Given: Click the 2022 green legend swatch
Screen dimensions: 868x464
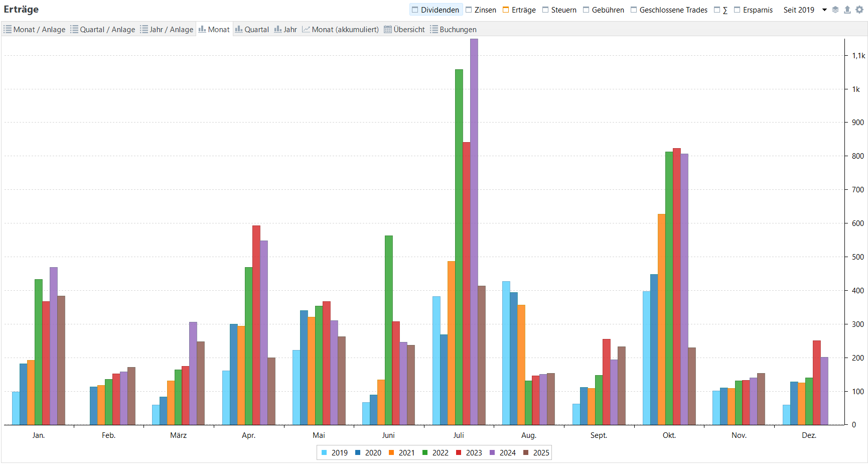Looking at the screenshot, I should [x=425, y=453].
